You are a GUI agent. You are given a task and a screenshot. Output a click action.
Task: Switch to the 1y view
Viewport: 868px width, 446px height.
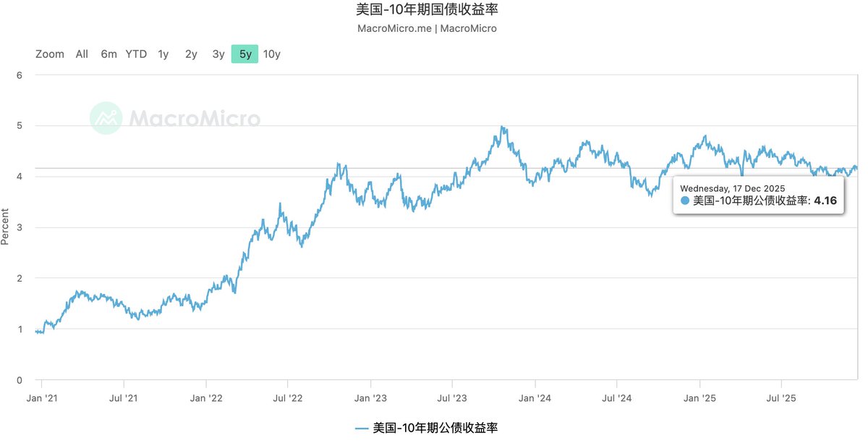(x=163, y=54)
